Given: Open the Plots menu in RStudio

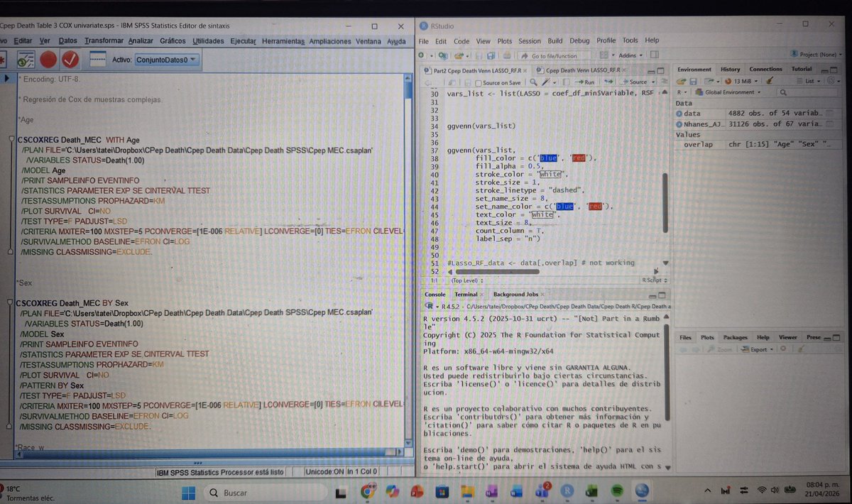Looking at the screenshot, I should tap(504, 40).
